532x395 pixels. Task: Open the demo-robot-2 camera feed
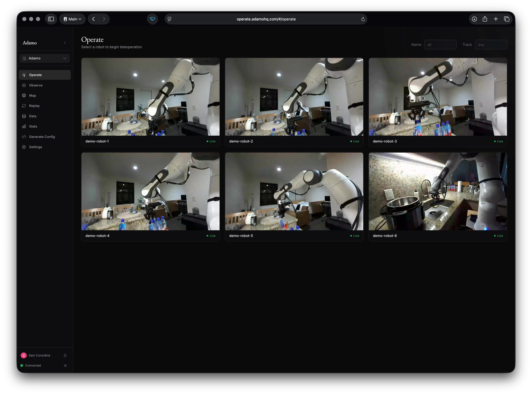click(294, 97)
